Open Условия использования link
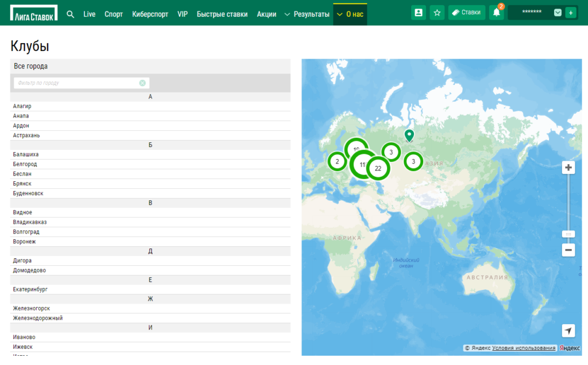Viewport: 588px width, 365px height. pyautogui.click(x=524, y=348)
